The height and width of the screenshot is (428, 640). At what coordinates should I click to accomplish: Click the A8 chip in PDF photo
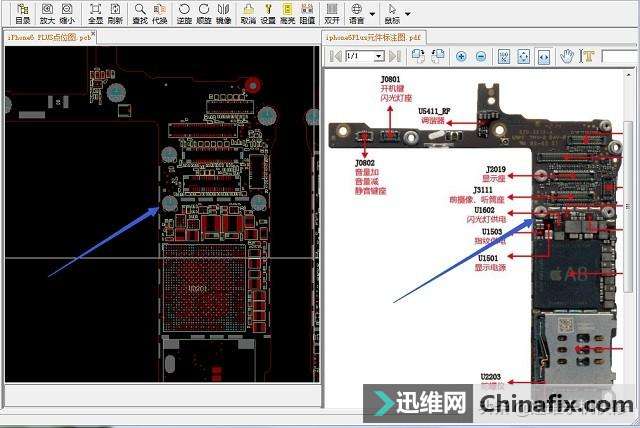click(568, 274)
